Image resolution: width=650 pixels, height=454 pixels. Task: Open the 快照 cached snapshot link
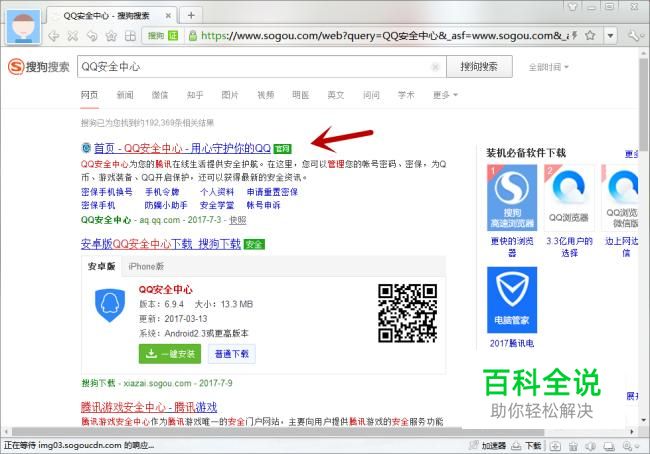[238, 220]
